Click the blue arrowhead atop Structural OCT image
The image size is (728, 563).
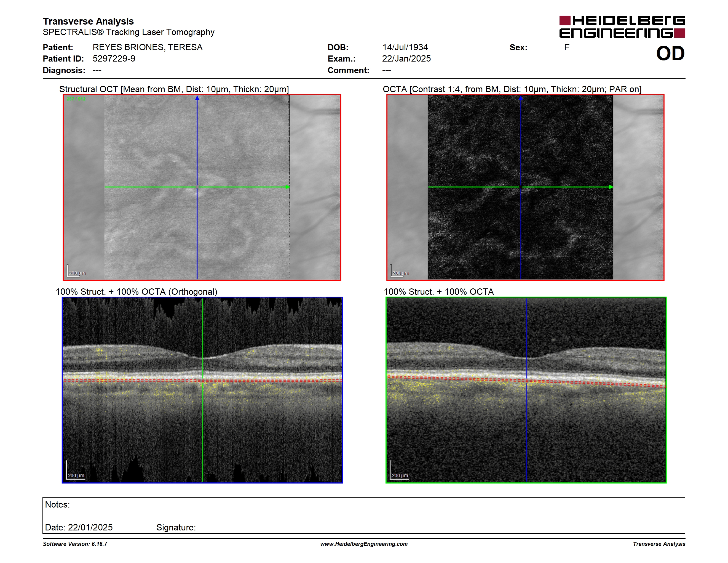pos(197,98)
